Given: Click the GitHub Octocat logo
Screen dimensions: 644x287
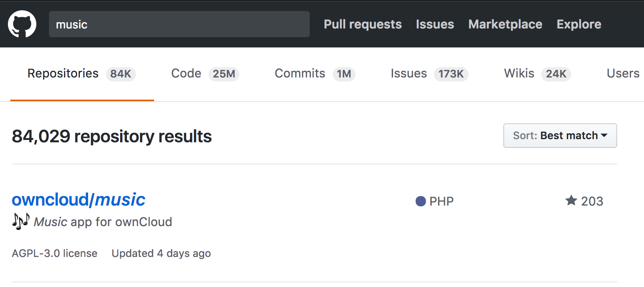Looking at the screenshot, I should click(22, 24).
